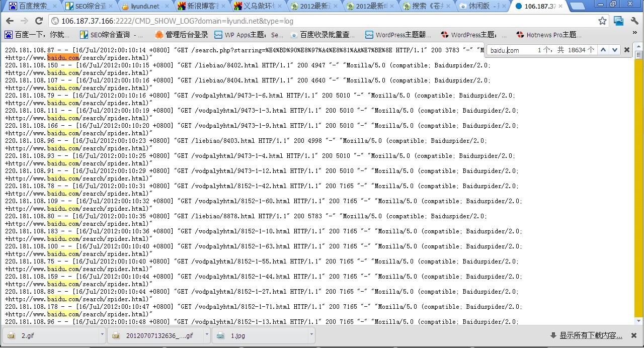Open the WordPress主题： bookmark
The height and width of the screenshot is (348, 644).
pyautogui.click(x=473, y=35)
